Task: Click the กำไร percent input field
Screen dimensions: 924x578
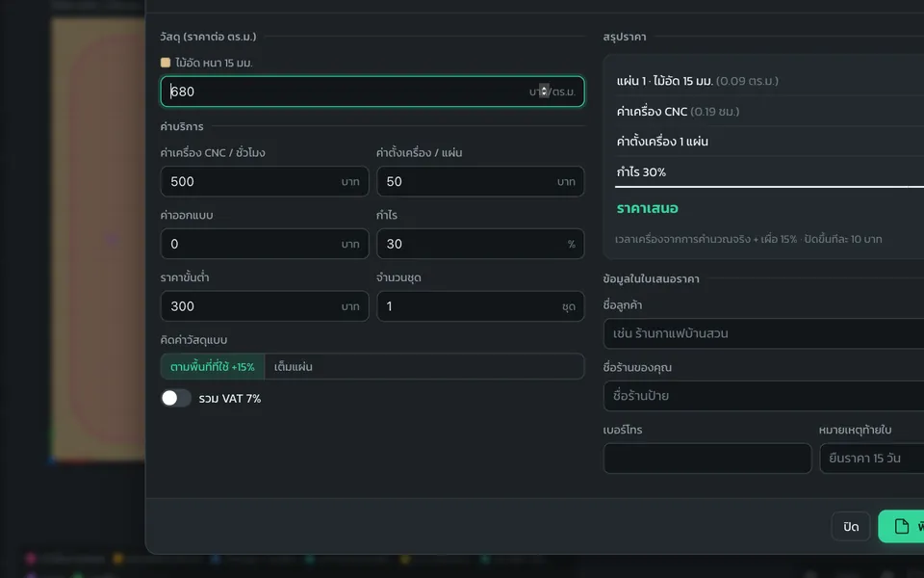Action: point(480,244)
